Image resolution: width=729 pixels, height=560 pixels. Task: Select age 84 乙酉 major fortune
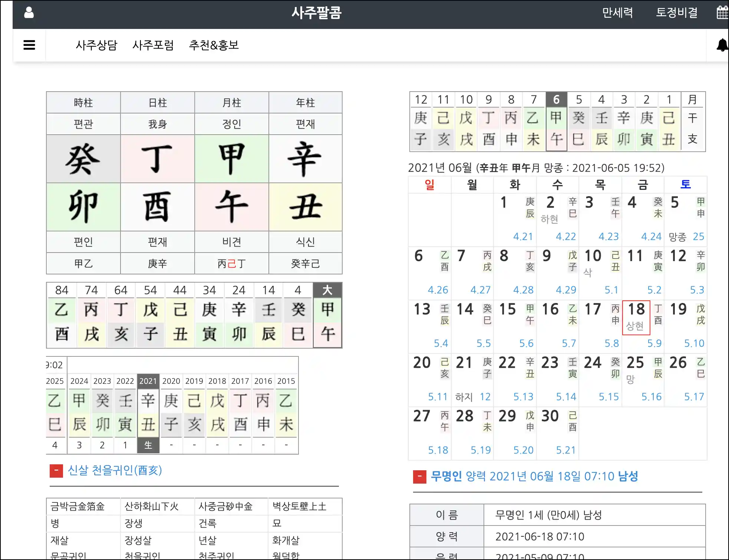pyautogui.click(x=62, y=315)
